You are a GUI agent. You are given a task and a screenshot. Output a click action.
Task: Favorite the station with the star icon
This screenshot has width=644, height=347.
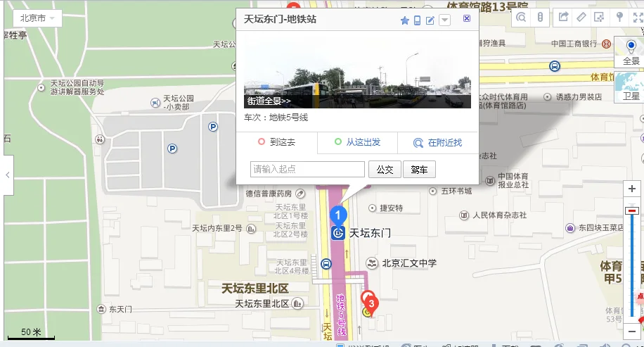[x=404, y=20]
